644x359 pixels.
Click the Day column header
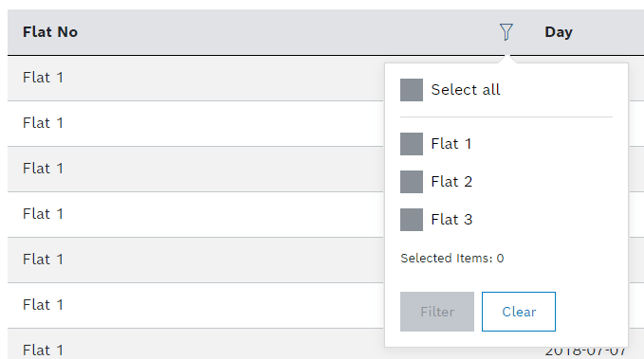coord(559,32)
